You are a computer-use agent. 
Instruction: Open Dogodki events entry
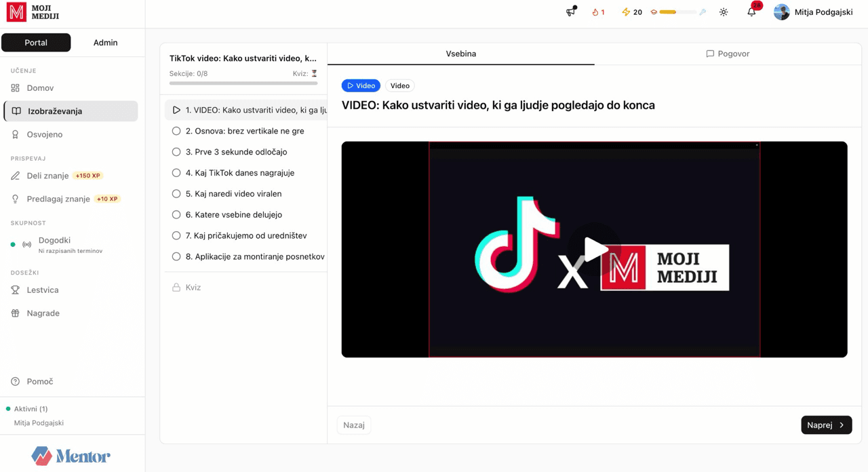(71, 245)
